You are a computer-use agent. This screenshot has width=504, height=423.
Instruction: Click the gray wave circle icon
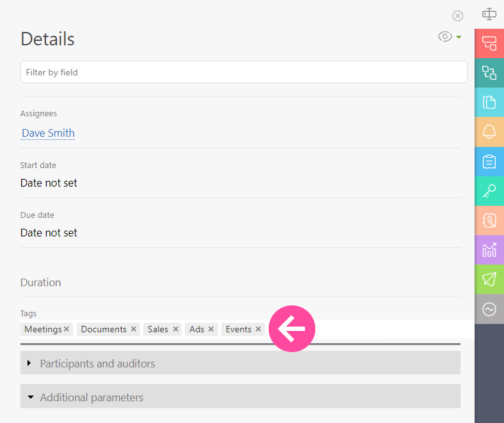point(489,309)
